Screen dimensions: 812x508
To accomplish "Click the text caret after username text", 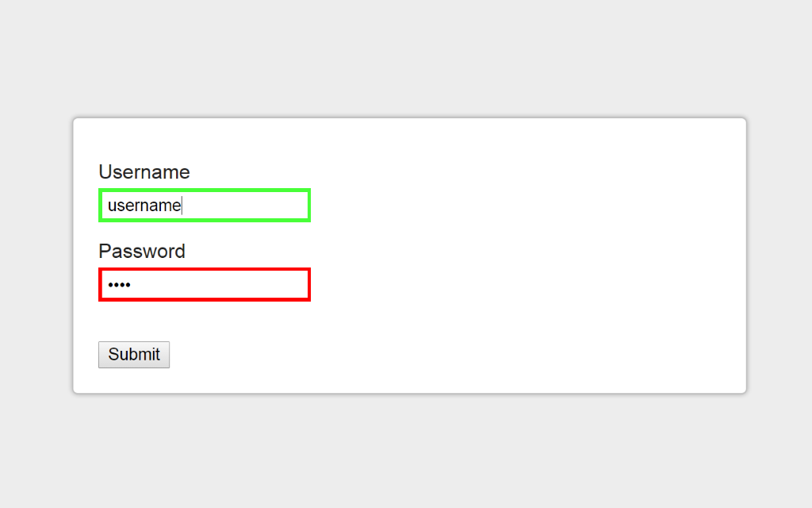I will (182, 206).
